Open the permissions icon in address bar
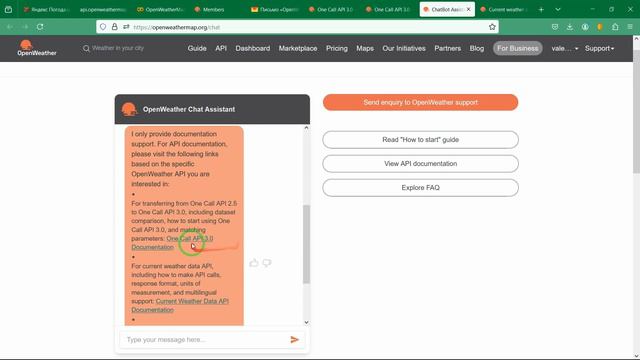This screenshot has height=360, width=640. pos(126,27)
